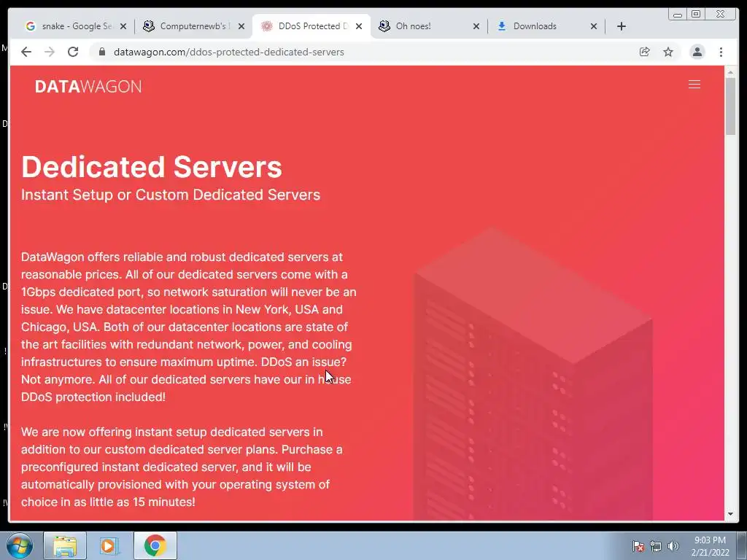747x560 pixels.
Task: Click 'Instant Setup or Custom Dedicated Servers' subtitle
Action: click(171, 195)
